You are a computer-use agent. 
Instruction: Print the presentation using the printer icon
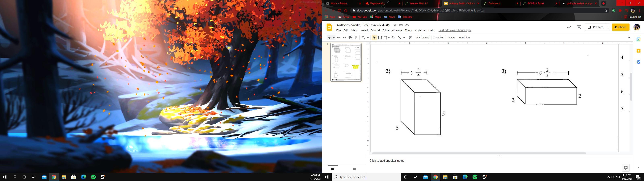[350, 37]
